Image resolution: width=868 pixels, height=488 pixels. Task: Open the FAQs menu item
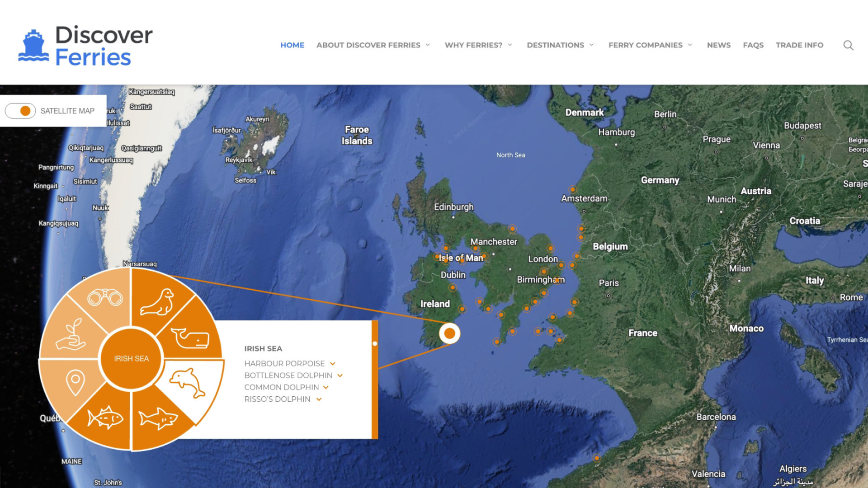(753, 45)
